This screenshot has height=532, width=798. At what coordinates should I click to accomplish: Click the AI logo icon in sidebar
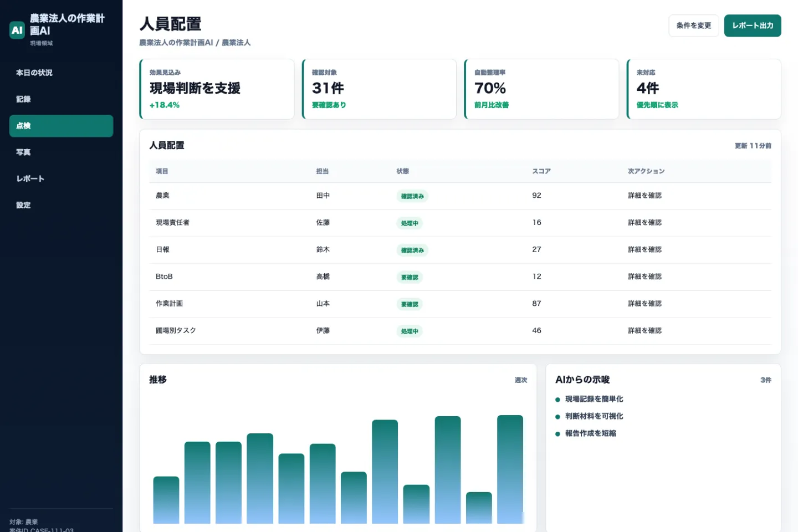tap(17, 30)
